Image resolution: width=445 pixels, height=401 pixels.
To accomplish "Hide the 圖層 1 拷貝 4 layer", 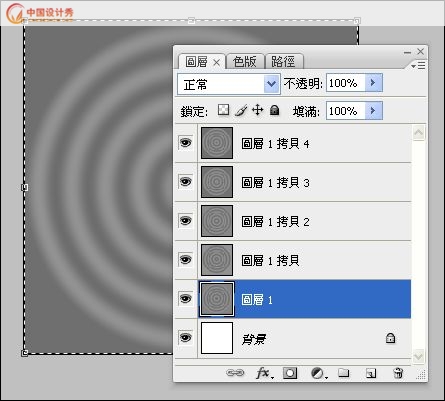I will pos(185,143).
